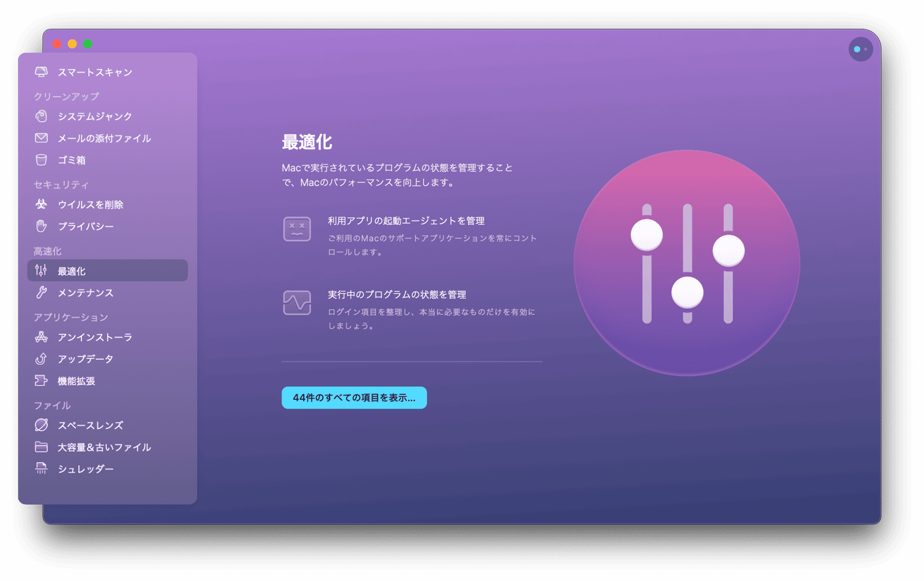Image resolution: width=924 pixels, height=581 pixels.
Task: Click the green zoom window button
Action: click(88, 44)
